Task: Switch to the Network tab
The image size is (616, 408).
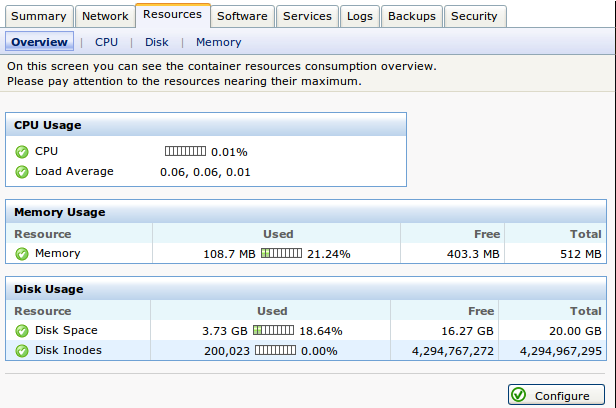Action: coord(105,16)
